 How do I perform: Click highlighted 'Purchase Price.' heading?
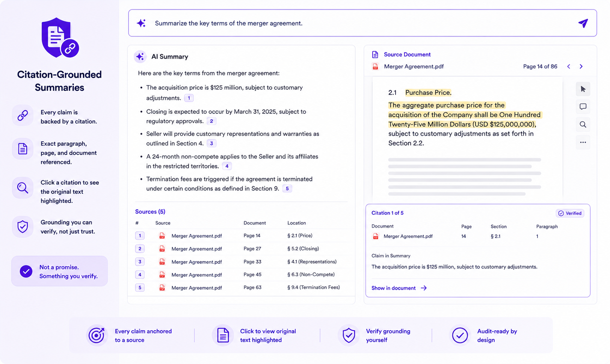tap(428, 92)
